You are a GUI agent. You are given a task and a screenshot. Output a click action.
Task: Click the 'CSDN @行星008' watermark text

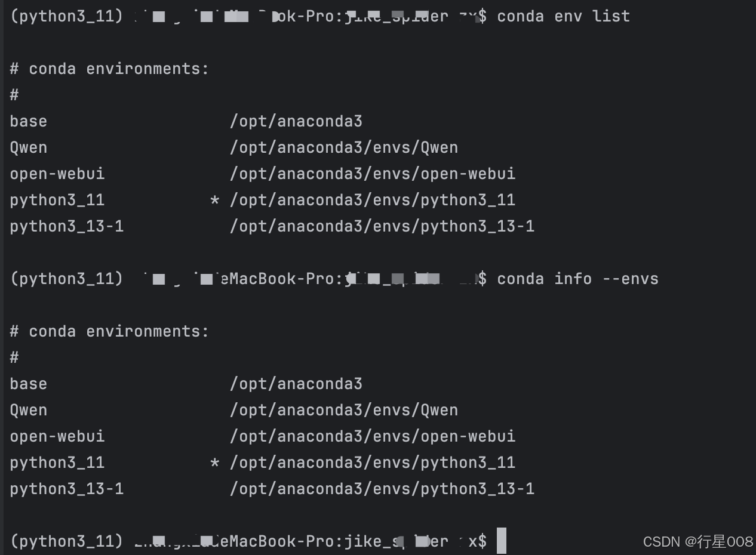point(698,542)
